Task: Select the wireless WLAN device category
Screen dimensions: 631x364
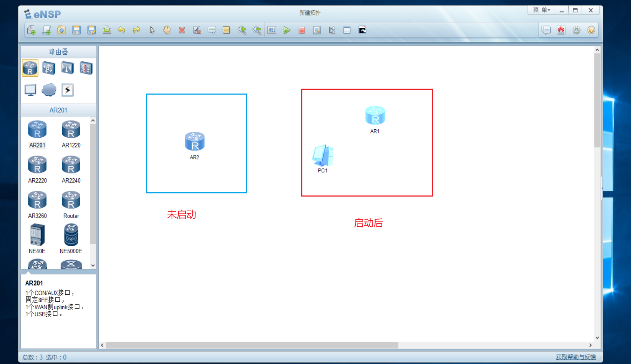Action: click(67, 68)
